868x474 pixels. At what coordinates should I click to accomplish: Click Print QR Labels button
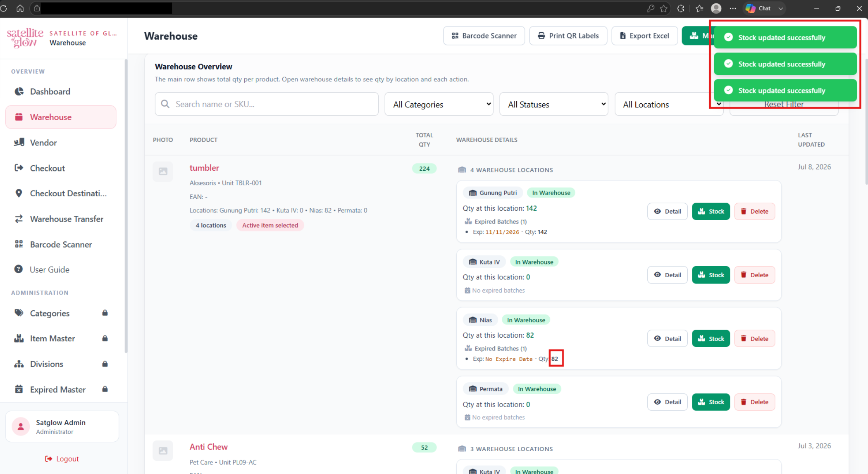(568, 36)
